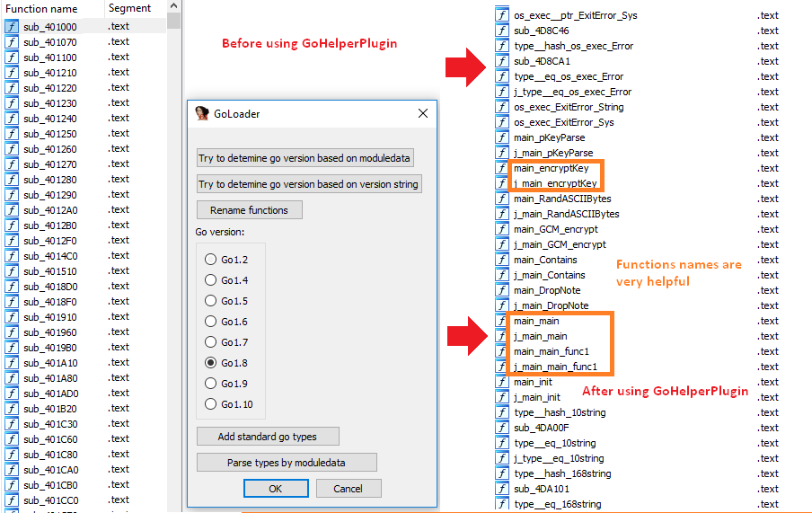The width and height of the screenshot is (812, 513).
Task: Select function icon beside type__hash_10string
Action: pyautogui.click(x=502, y=412)
